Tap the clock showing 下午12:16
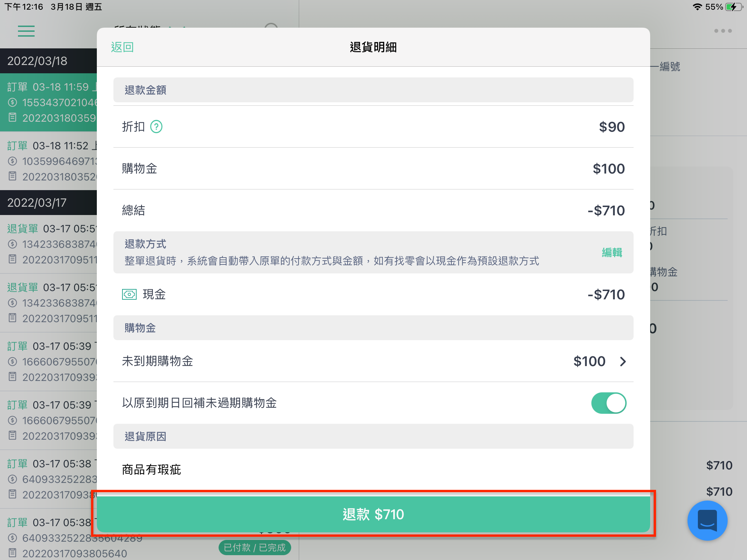Screen dimensions: 747x560 point(24,7)
